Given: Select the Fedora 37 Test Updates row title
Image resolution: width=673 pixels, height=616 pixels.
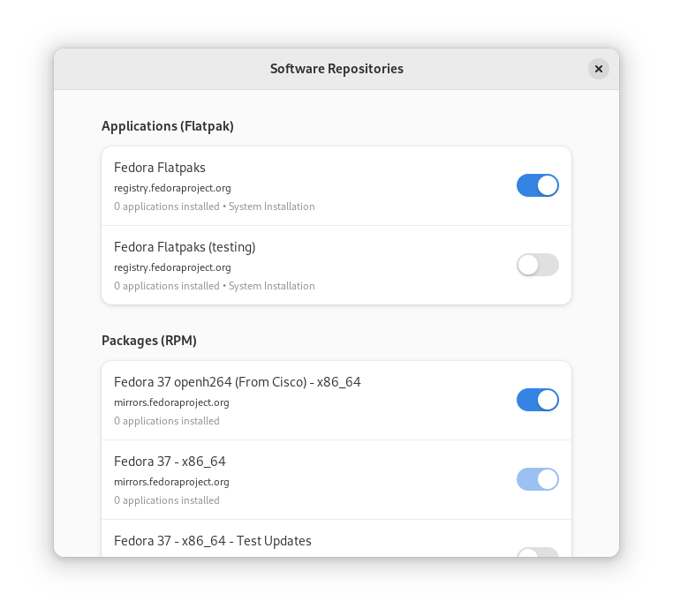Looking at the screenshot, I should [x=212, y=541].
